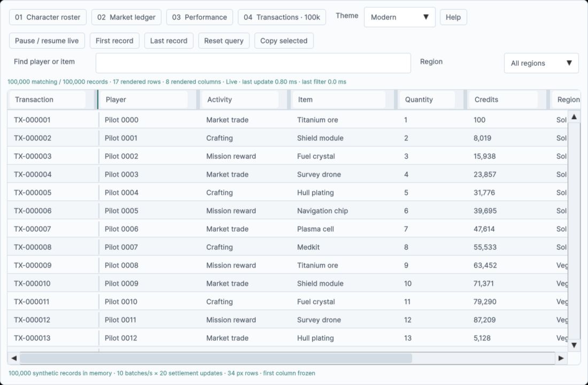
Task: Open the Theme dropdown showing Modern
Action: click(400, 17)
